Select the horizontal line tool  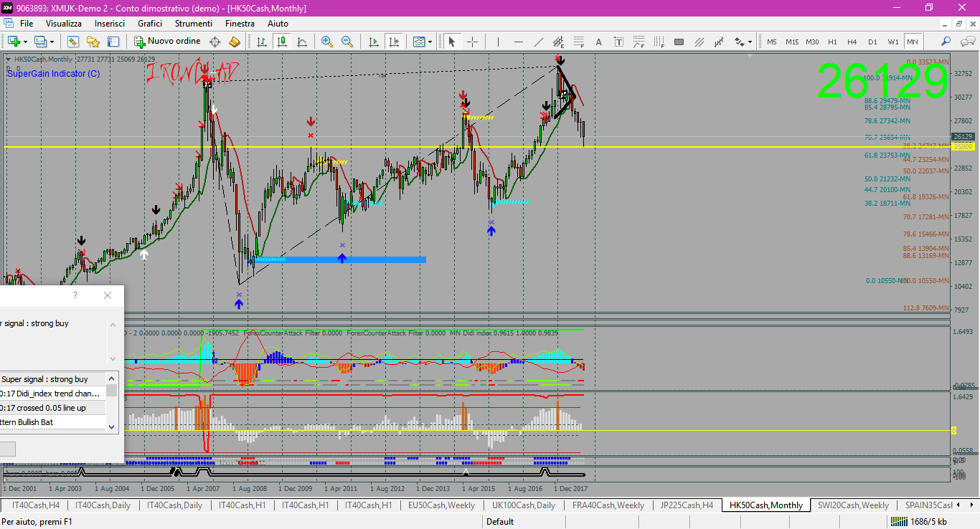(x=518, y=42)
